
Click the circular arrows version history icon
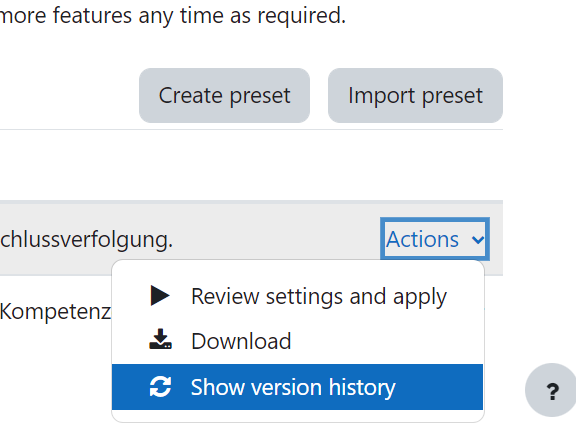click(161, 387)
